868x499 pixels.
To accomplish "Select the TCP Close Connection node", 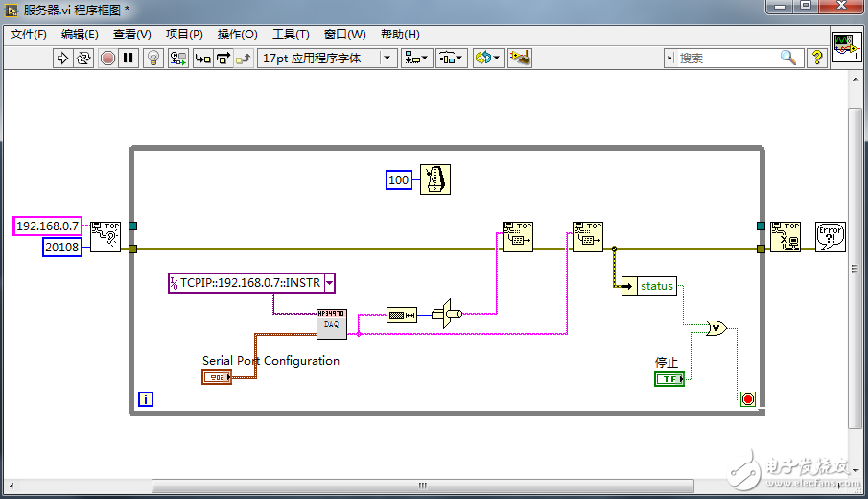I will (x=785, y=236).
